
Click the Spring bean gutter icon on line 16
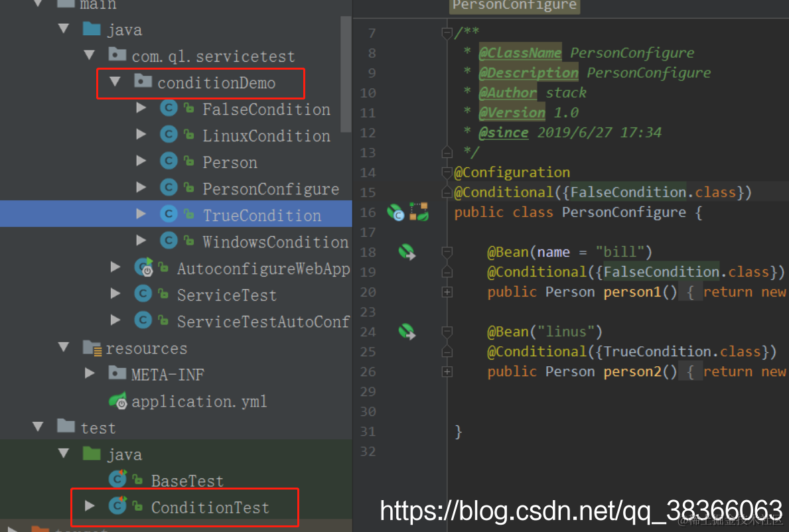pyautogui.click(x=396, y=212)
